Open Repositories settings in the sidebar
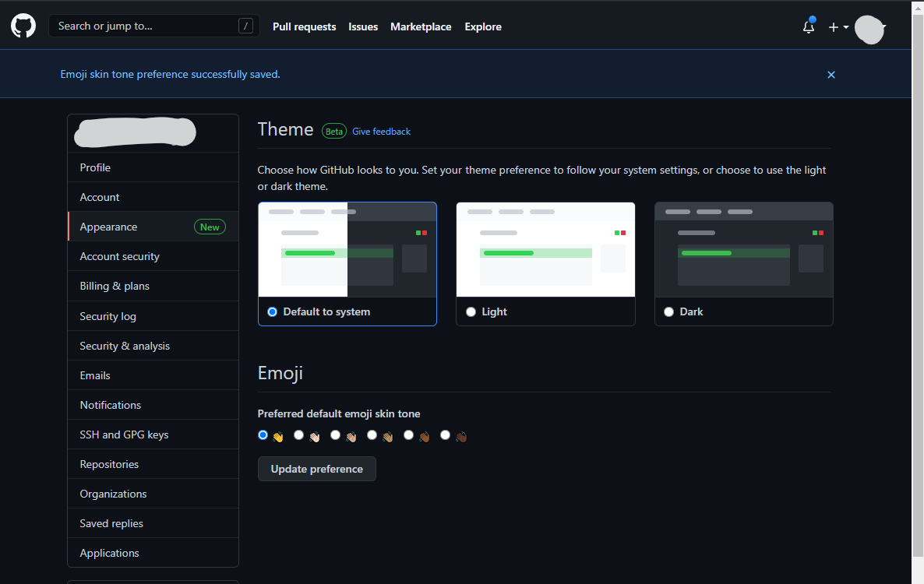Viewport: 924px width, 584px height. coord(153,465)
